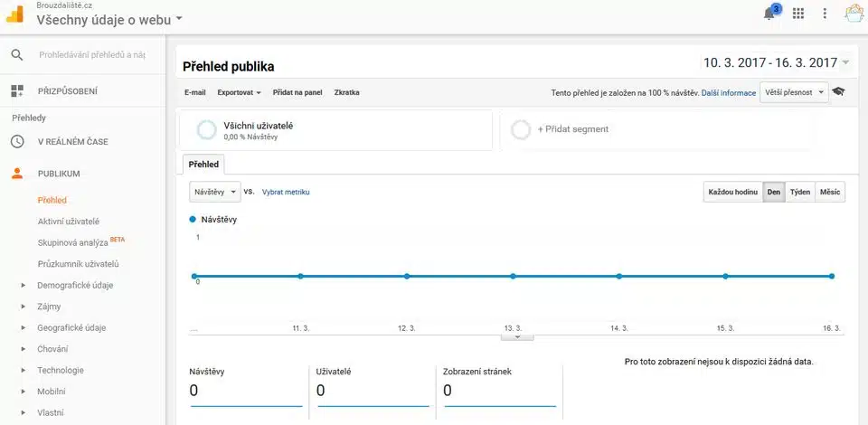The width and height of the screenshot is (868, 425).
Task: Open V reálném čase clock icon
Action: pyautogui.click(x=17, y=141)
